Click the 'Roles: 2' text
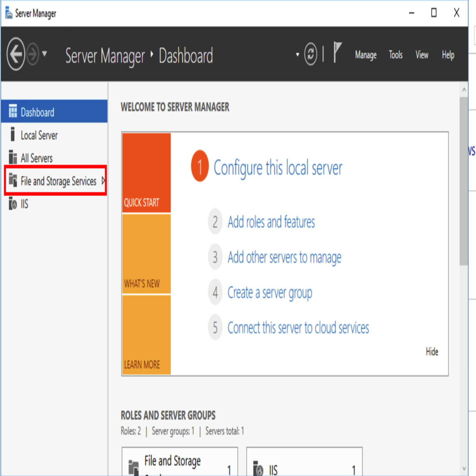 point(131,431)
